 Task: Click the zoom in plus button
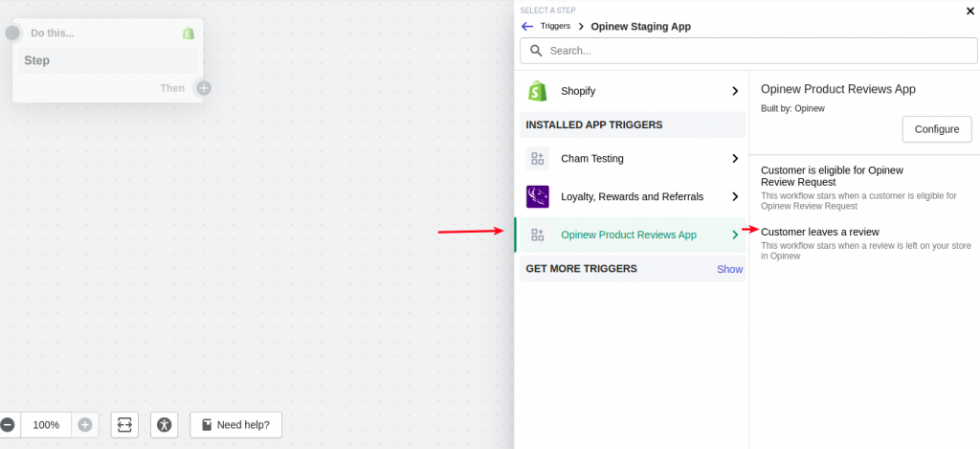pyautogui.click(x=85, y=425)
